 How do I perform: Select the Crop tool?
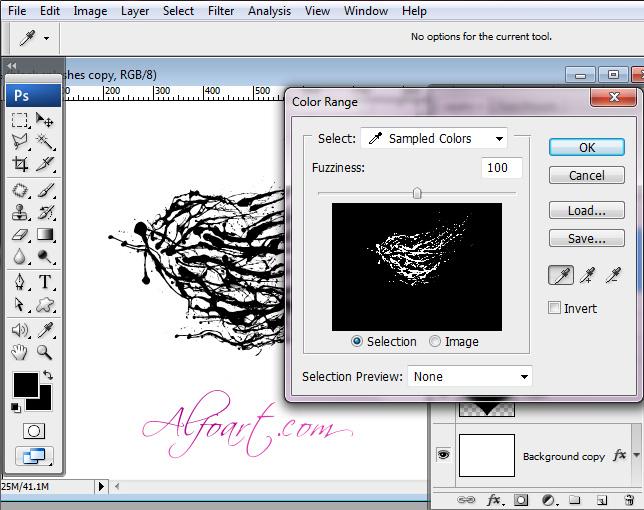[20, 165]
